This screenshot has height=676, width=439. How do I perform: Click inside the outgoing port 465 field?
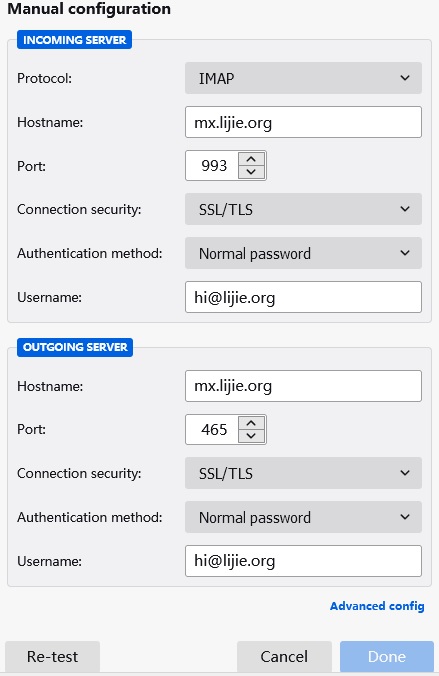[212, 429]
